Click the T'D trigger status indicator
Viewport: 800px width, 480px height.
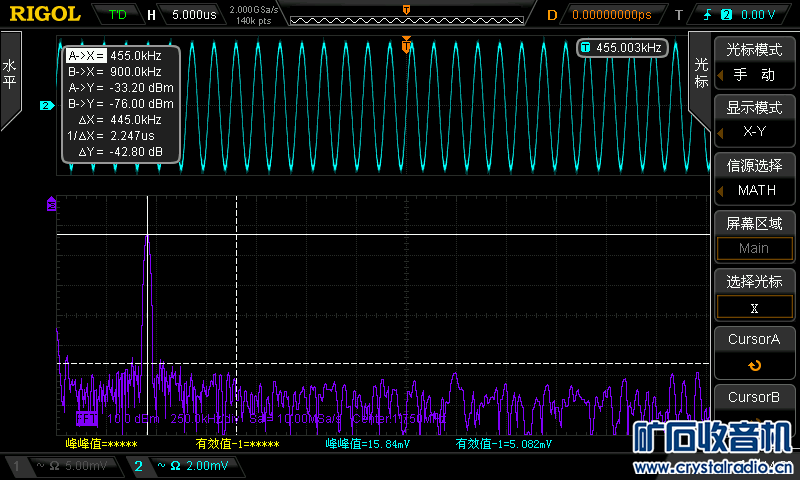click(117, 15)
